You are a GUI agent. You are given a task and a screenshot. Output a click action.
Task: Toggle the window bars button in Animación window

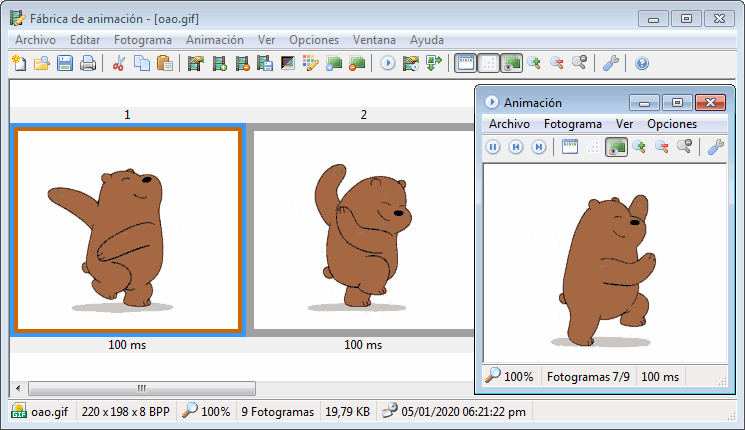click(570, 147)
